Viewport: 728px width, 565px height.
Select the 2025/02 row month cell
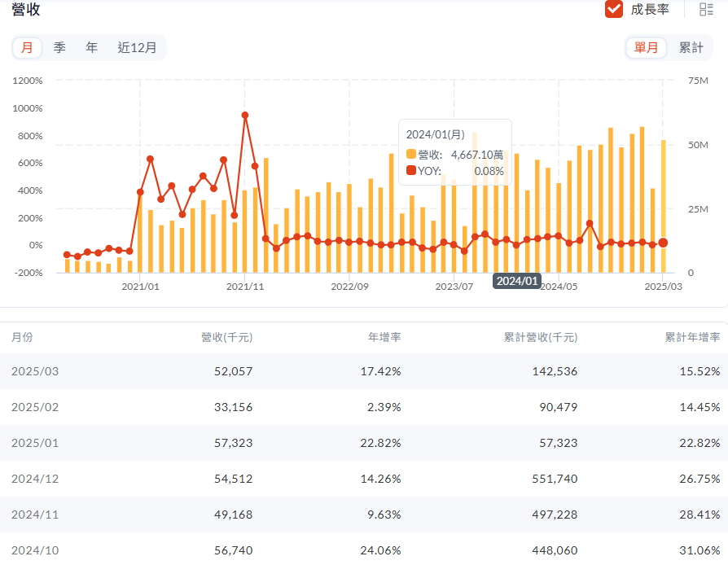pos(35,407)
